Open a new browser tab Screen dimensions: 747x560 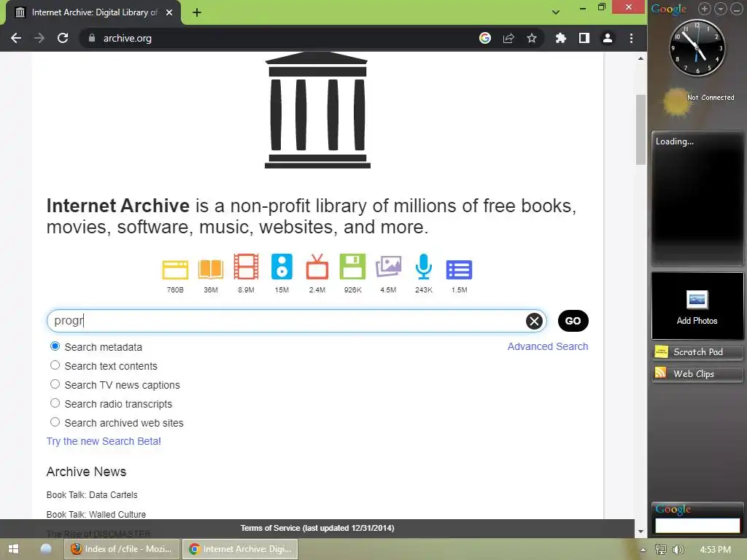tap(197, 12)
